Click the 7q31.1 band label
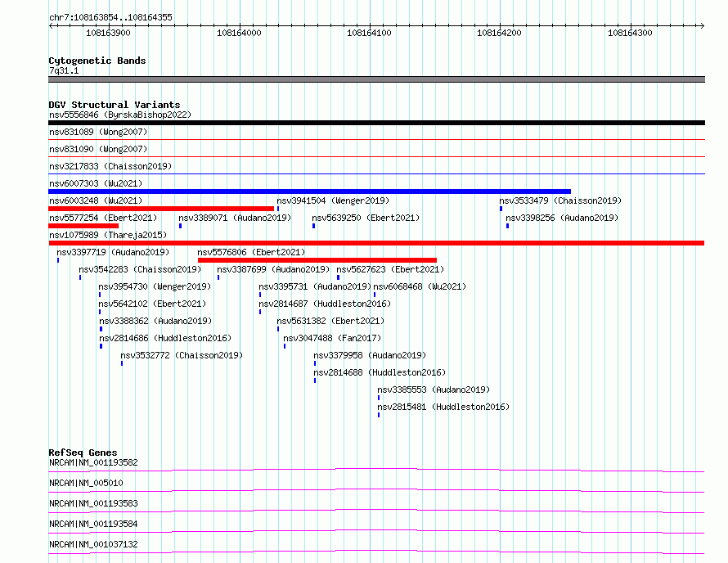This screenshot has height=563, width=728. (x=64, y=70)
